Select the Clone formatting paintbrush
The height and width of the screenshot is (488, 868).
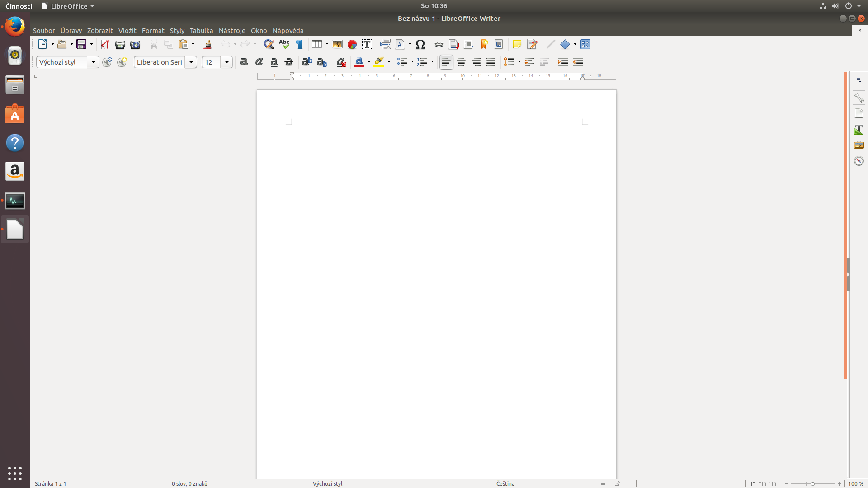point(208,44)
